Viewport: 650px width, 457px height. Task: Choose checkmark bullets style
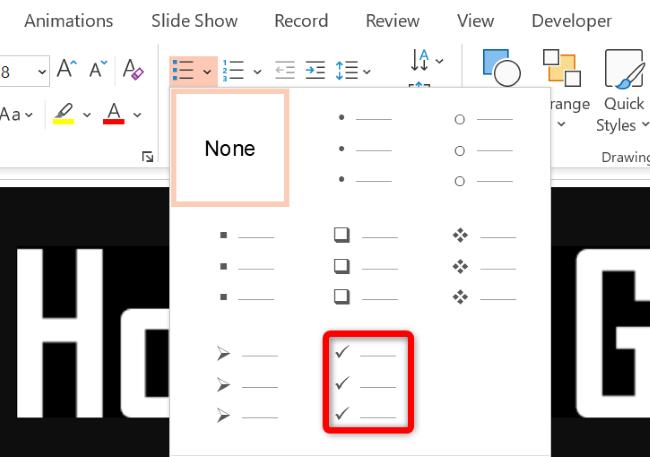coord(368,382)
